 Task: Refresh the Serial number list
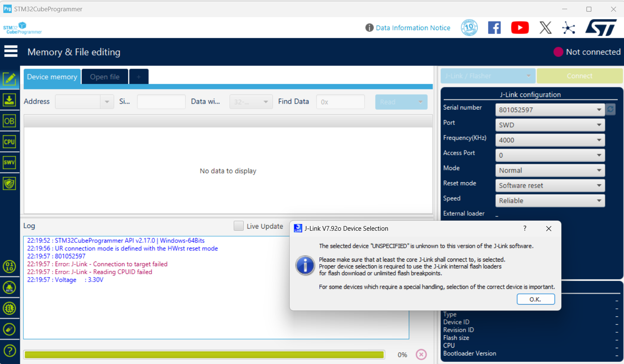tap(610, 109)
